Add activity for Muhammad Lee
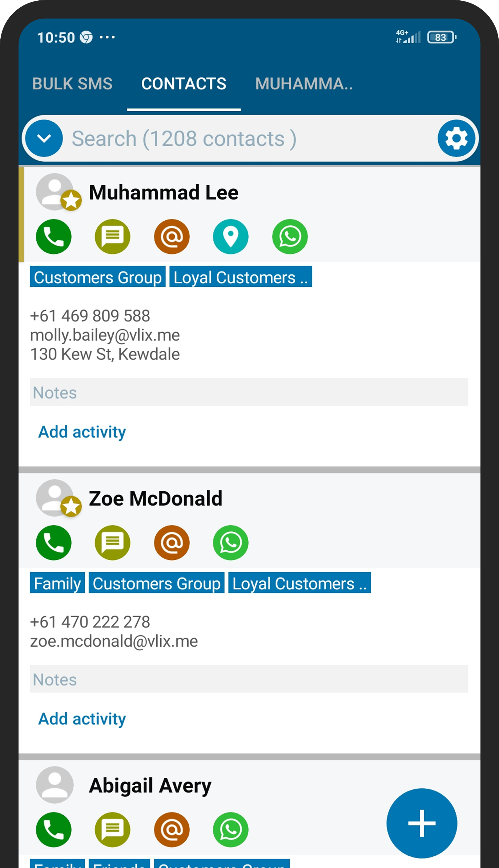 [x=82, y=432]
